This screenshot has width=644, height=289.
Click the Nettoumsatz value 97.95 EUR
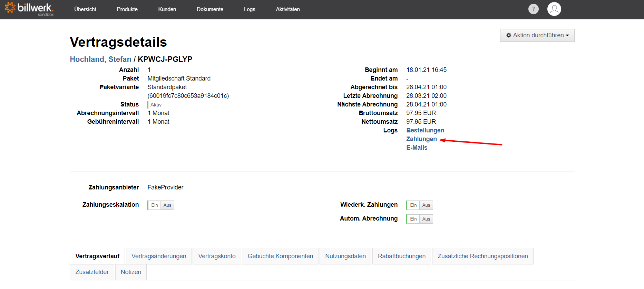coord(421,122)
